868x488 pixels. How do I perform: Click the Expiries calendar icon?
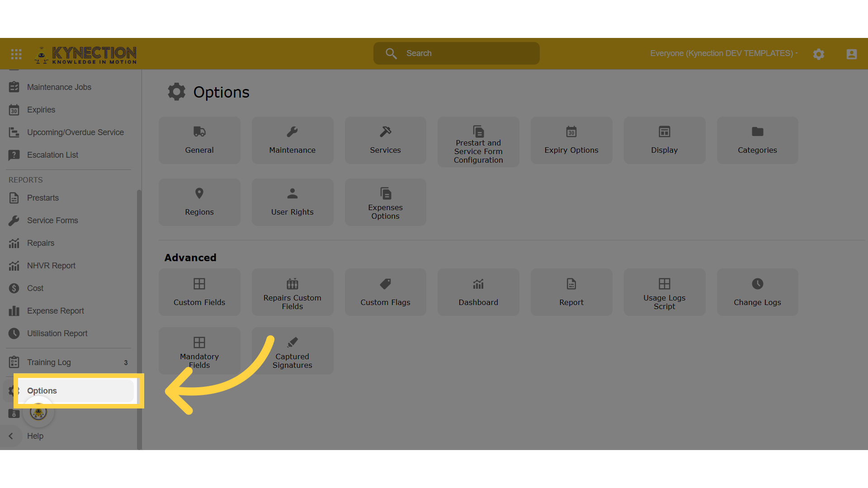14,110
